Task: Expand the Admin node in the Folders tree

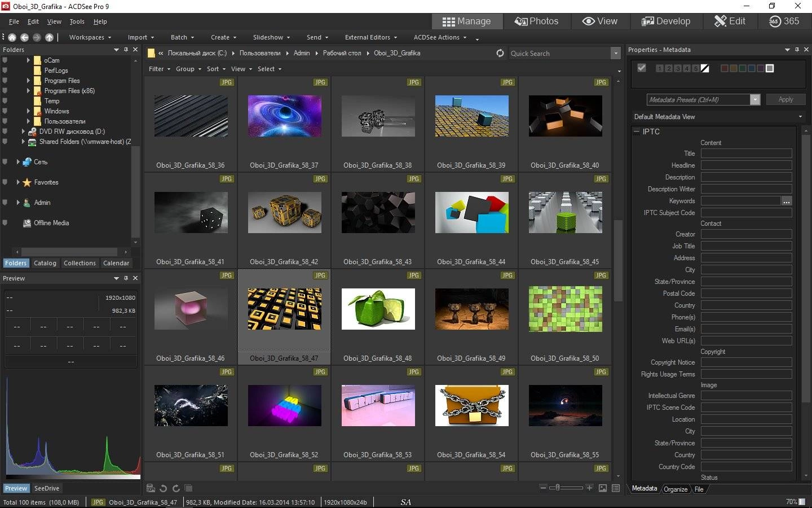Action: pos(18,203)
